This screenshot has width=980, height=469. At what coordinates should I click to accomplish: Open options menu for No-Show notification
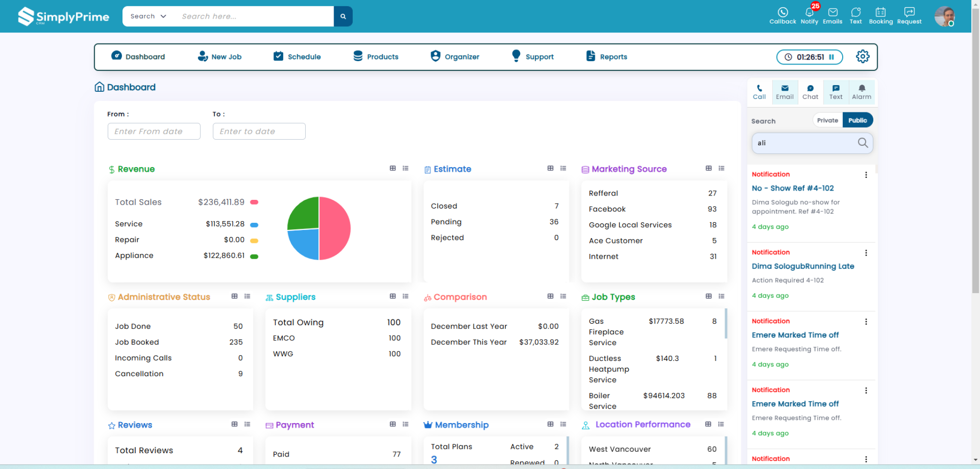[866, 175]
